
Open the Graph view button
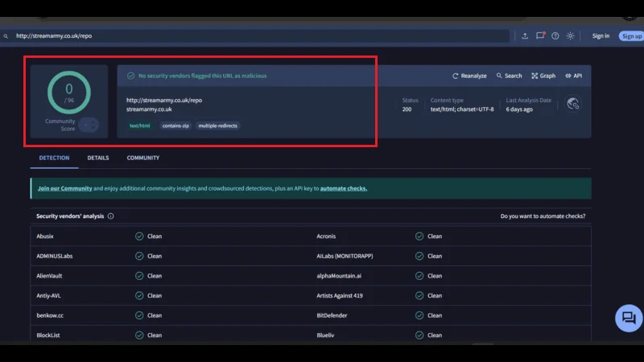pos(543,76)
